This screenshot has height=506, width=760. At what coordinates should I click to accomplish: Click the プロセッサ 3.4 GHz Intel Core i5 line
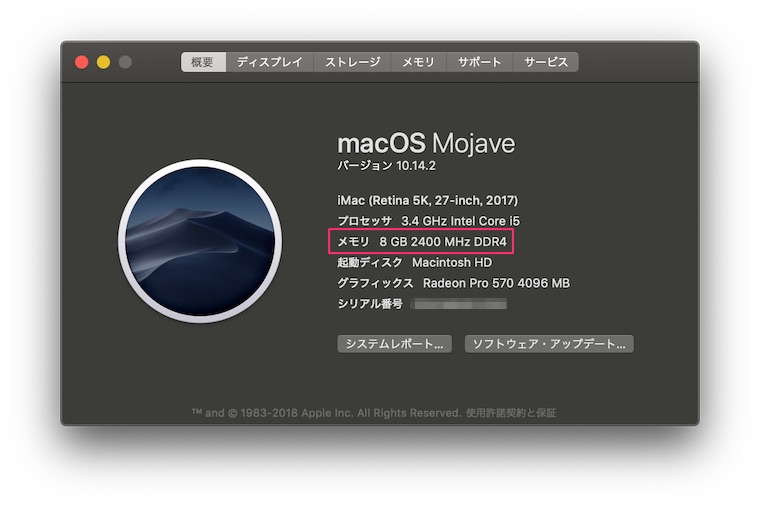click(428, 221)
